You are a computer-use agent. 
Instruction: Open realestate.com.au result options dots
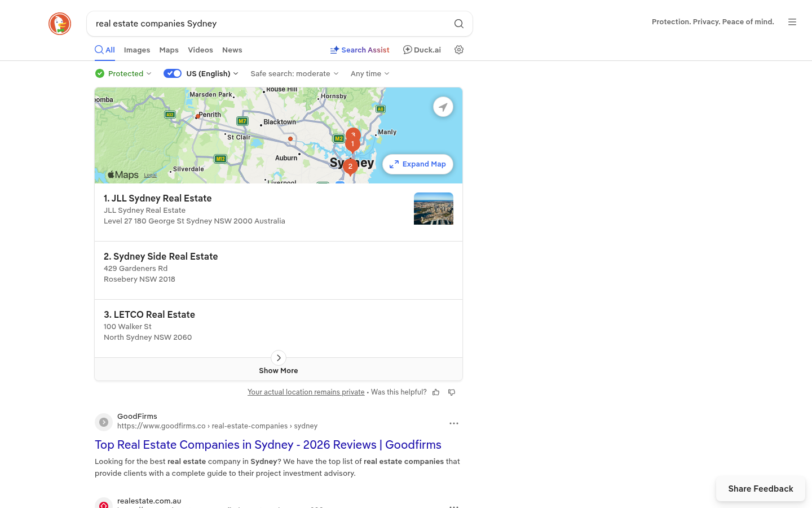coord(454,506)
